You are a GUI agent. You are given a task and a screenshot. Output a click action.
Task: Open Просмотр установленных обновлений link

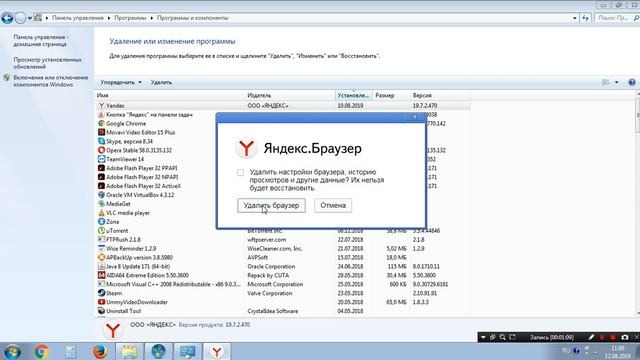pos(47,63)
